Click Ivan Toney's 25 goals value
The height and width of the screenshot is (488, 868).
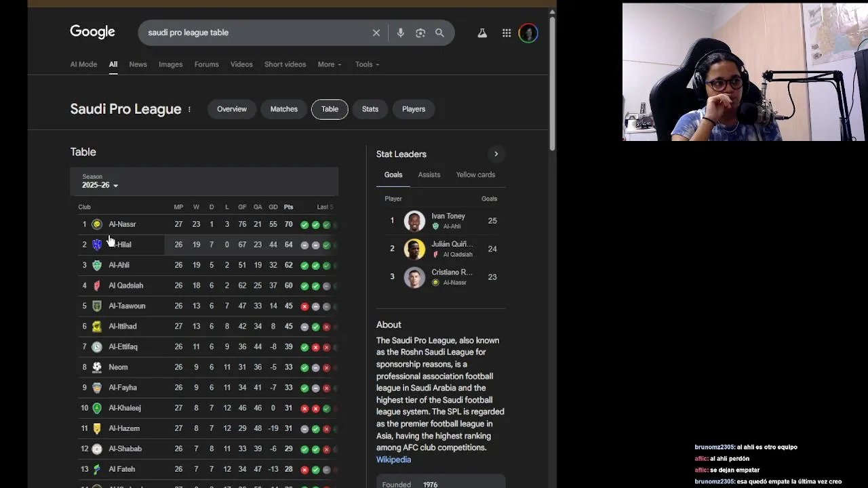tap(492, 221)
